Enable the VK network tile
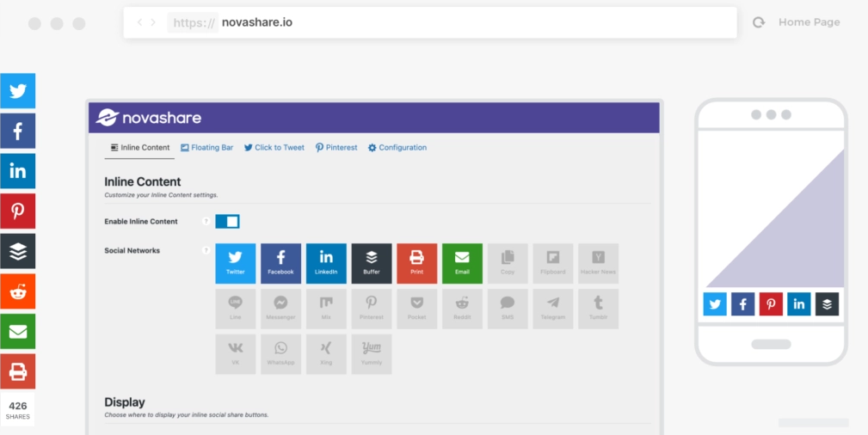 [235, 354]
